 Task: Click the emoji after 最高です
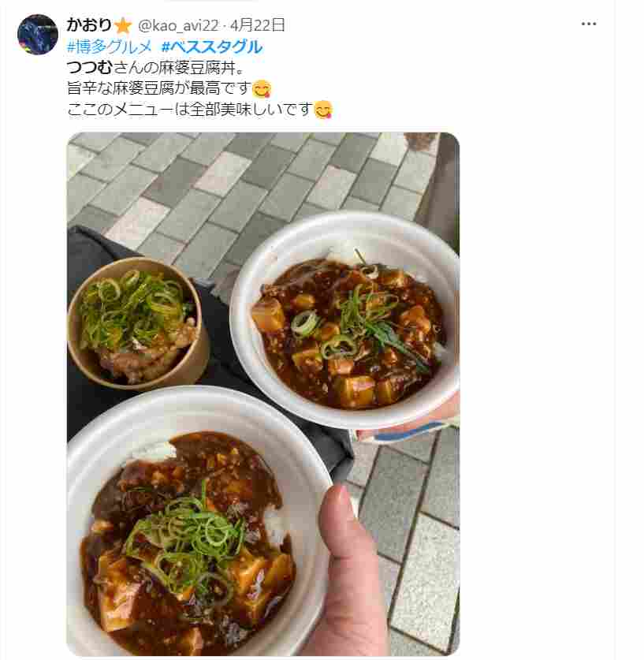(262, 88)
